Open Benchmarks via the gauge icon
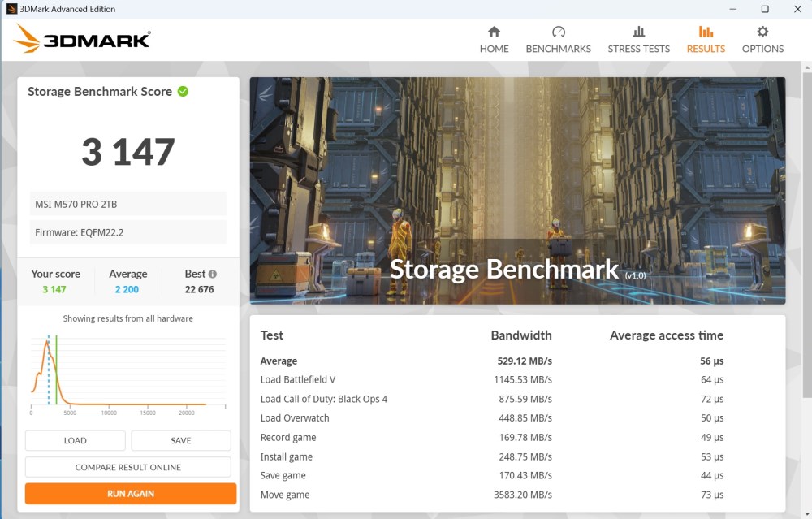This screenshot has height=519, width=812. point(558,32)
